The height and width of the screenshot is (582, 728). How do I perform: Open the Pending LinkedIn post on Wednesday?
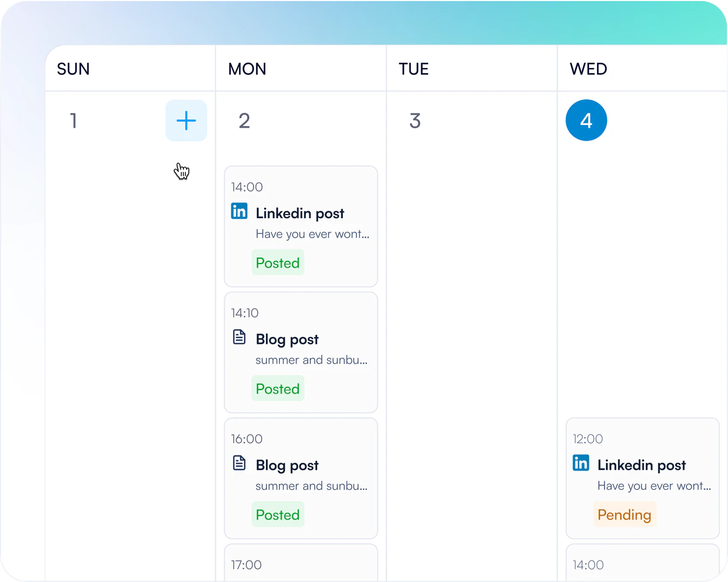642,478
